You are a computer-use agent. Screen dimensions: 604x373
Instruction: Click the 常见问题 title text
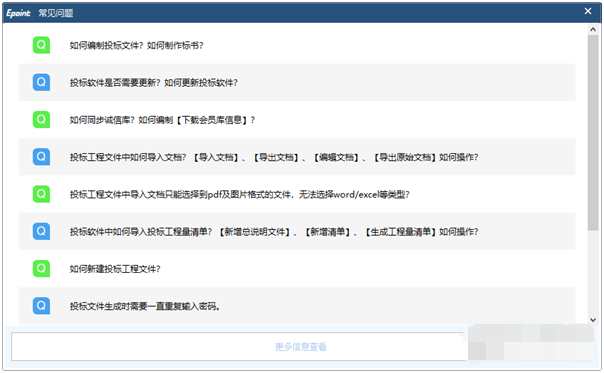coord(56,13)
